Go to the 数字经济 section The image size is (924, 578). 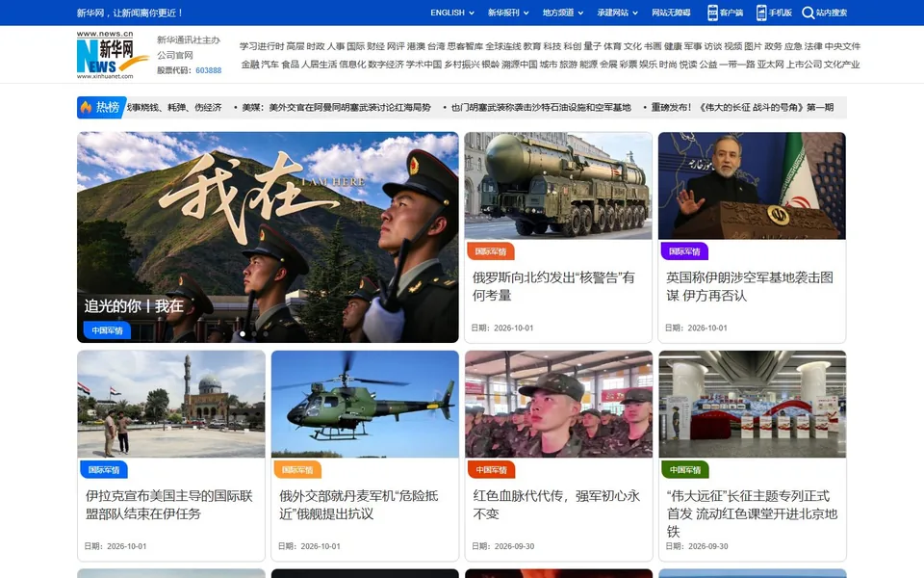pyautogui.click(x=387, y=65)
